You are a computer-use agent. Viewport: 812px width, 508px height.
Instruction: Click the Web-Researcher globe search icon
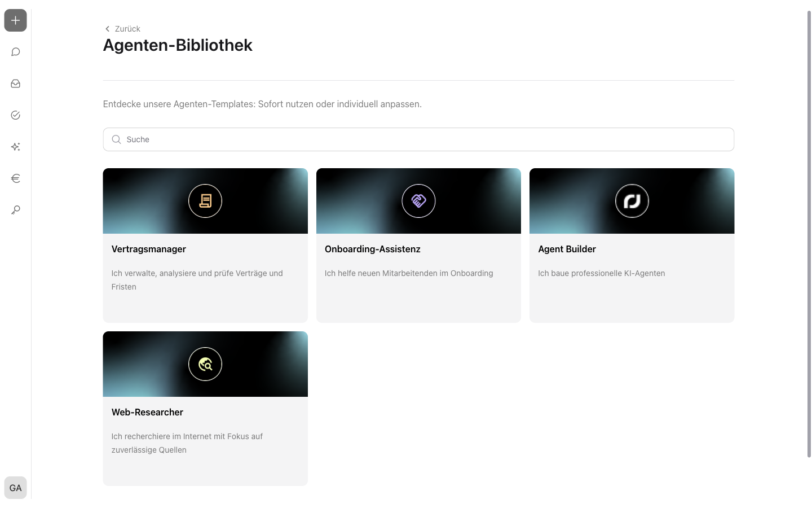[205, 364]
